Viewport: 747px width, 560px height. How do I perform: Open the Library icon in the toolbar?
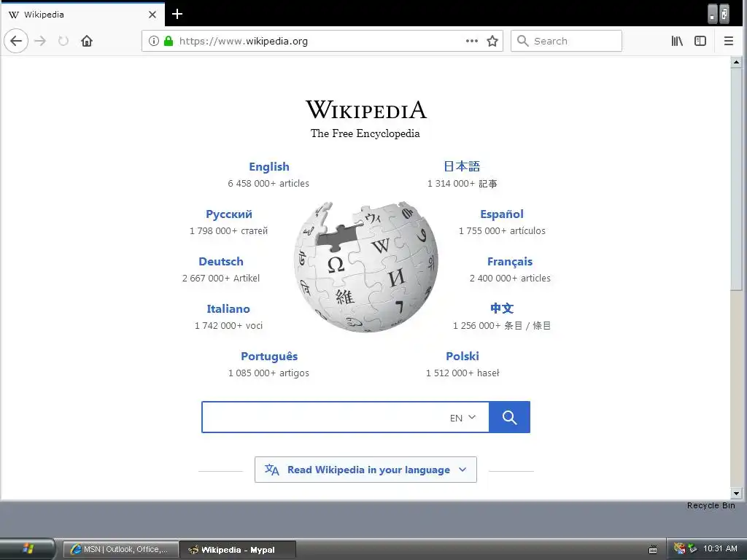pos(677,41)
